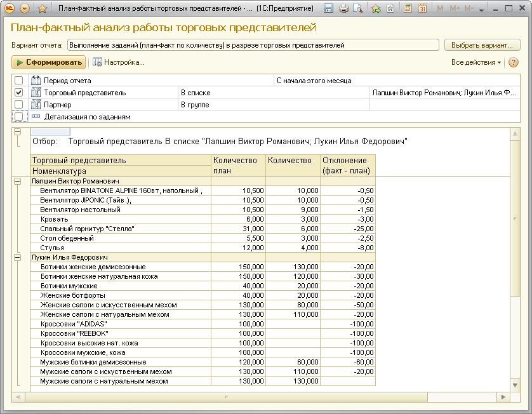This screenshot has width=532, height=414.
Task: Click the Выбрать вариант... button
Action: click(x=482, y=45)
